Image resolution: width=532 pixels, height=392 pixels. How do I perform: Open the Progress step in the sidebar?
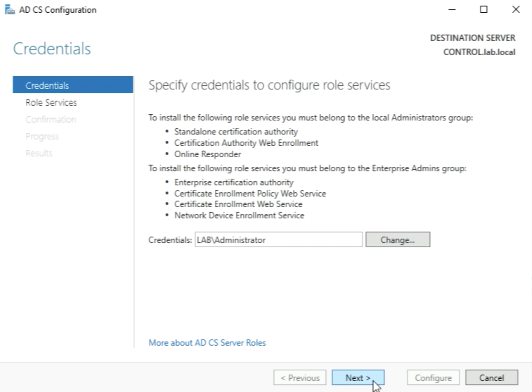[42, 136]
